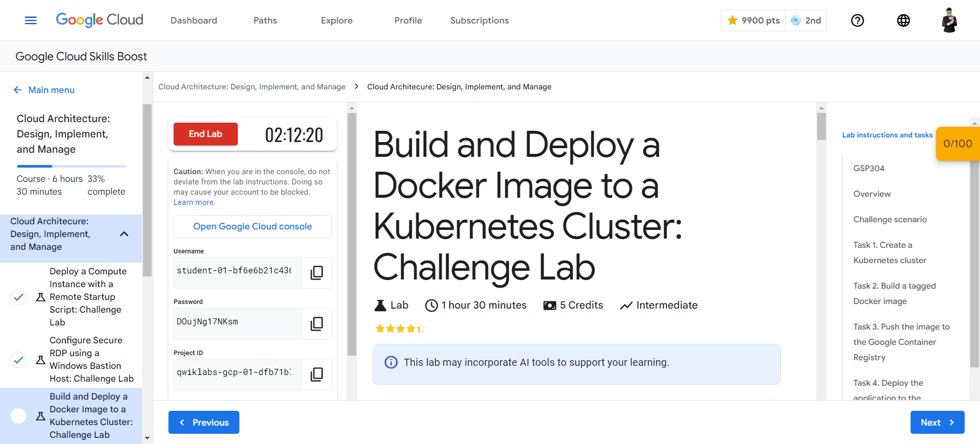Click completed checkmark for Deploy a Compute Instance lab
The width and height of the screenshot is (980, 444).
(18, 297)
